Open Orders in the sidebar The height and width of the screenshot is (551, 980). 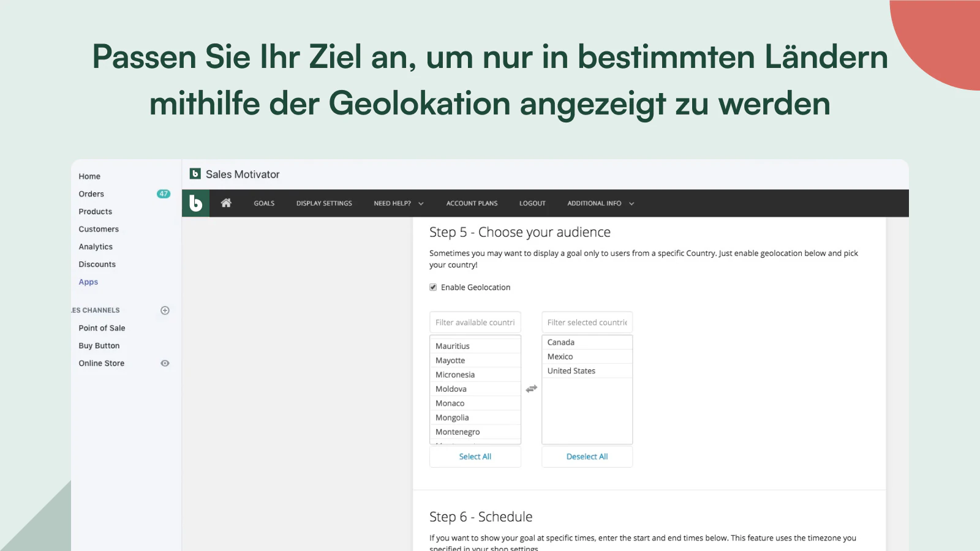coord(91,194)
